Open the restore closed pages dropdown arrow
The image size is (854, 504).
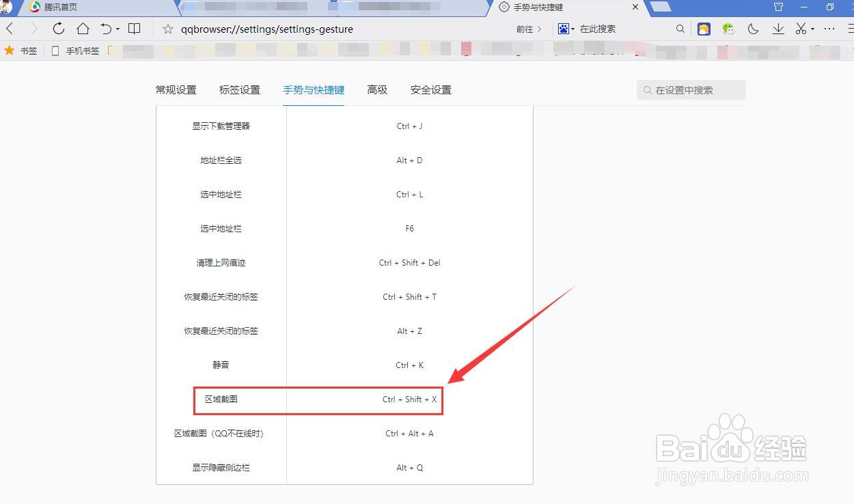(118, 29)
